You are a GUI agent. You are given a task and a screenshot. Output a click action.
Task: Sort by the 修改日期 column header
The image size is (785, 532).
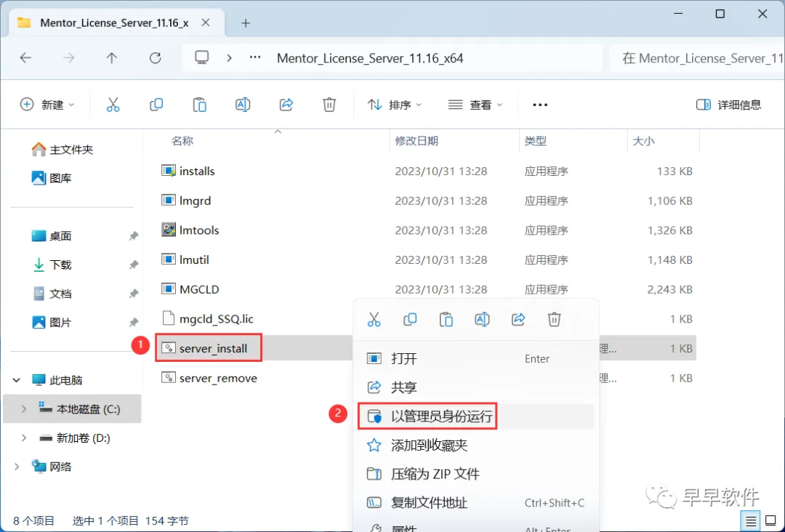click(x=416, y=141)
